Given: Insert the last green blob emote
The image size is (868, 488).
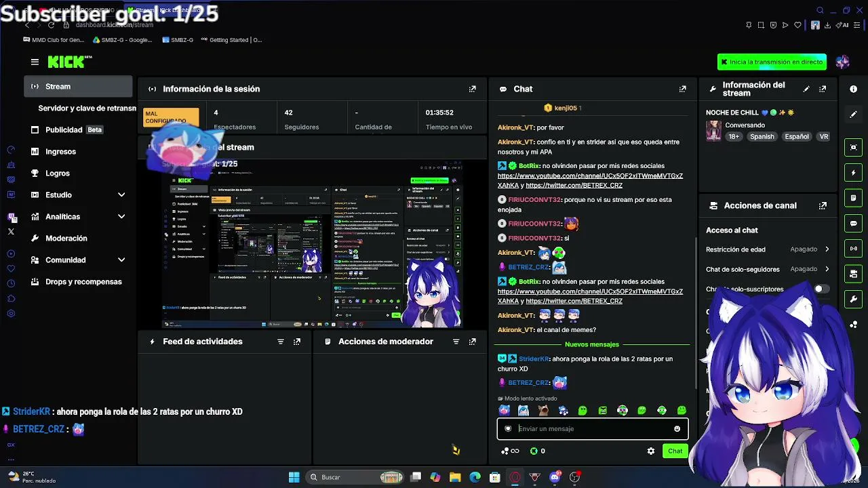Looking at the screenshot, I should [682, 410].
